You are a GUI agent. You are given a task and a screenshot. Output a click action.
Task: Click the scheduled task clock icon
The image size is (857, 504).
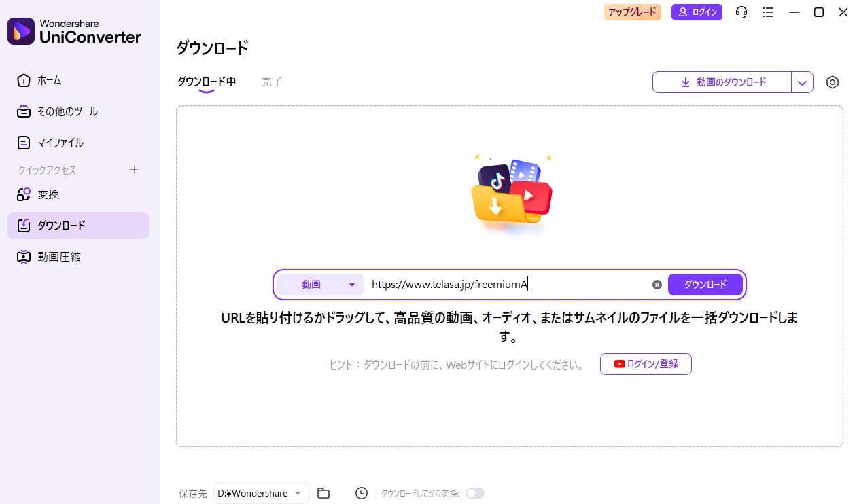pos(362,493)
